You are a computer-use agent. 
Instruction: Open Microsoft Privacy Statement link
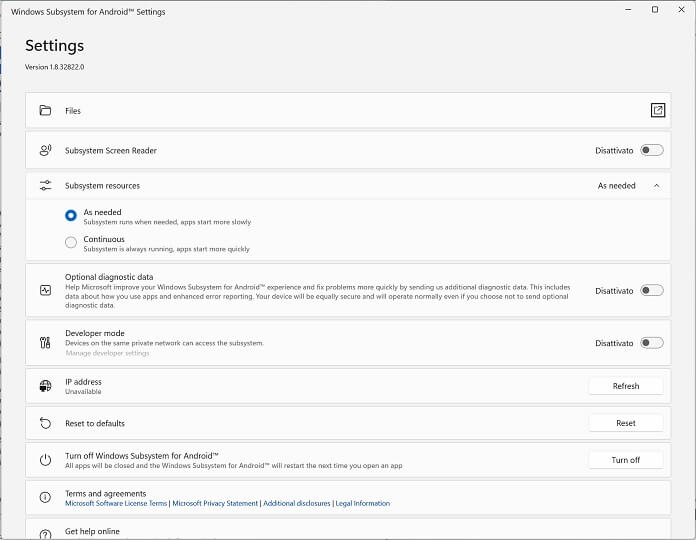[x=215, y=503]
